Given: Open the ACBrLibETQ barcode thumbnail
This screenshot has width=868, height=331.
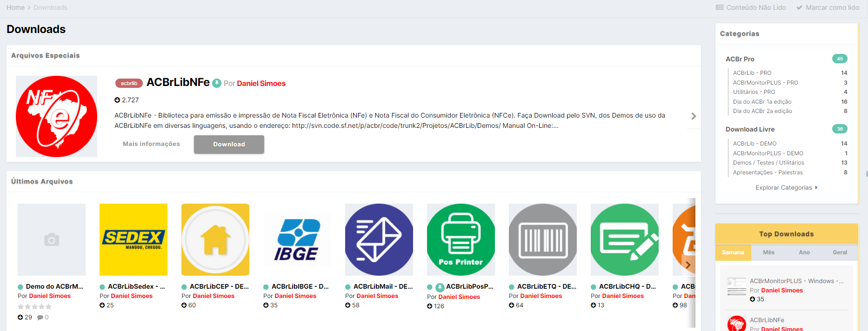Looking at the screenshot, I should pyautogui.click(x=543, y=239).
